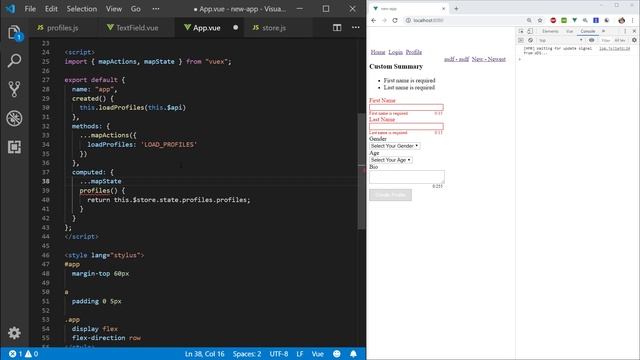This screenshot has height=360, width=640.
Task: Open the DevTools console settings gear
Action: tap(634, 40)
